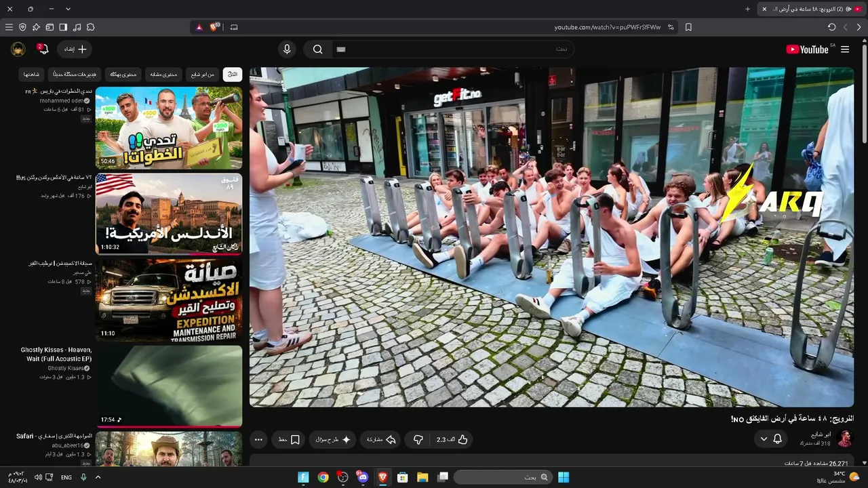The height and width of the screenshot is (488, 868).
Task: Select the الكل filter chip
Action: click(233, 74)
